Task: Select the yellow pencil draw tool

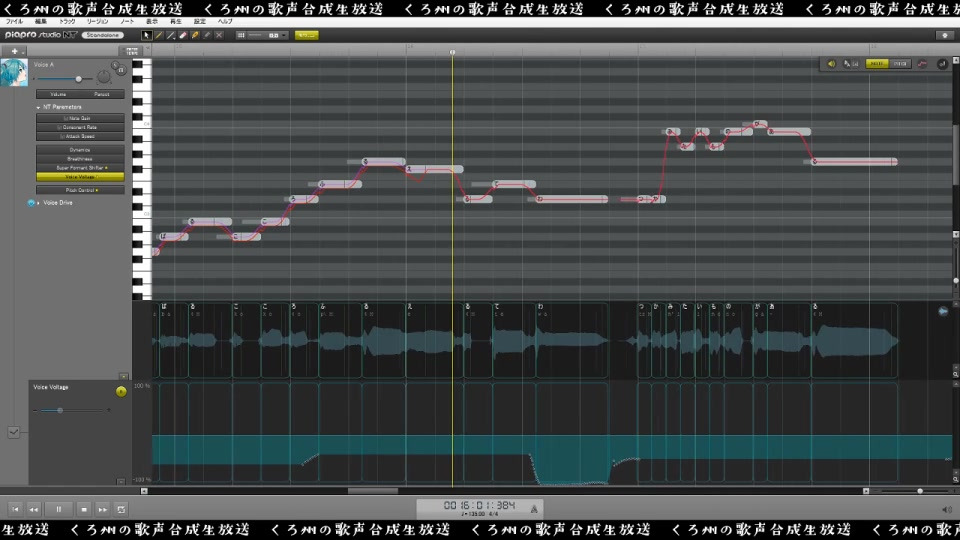Action: [x=159, y=36]
